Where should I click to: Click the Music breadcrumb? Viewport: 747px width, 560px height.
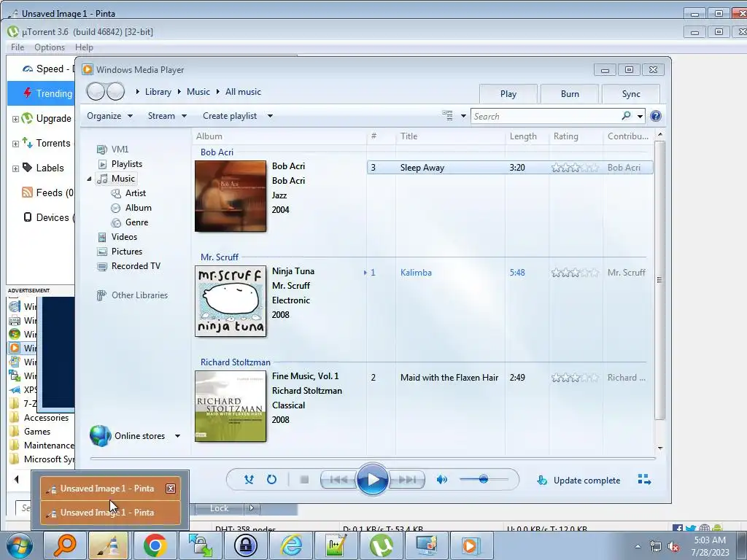tap(198, 92)
